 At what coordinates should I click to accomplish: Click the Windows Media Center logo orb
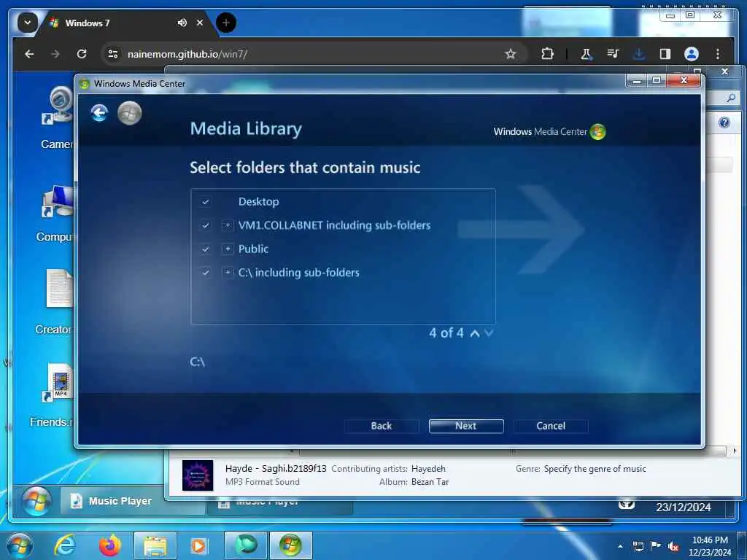[598, 131]
